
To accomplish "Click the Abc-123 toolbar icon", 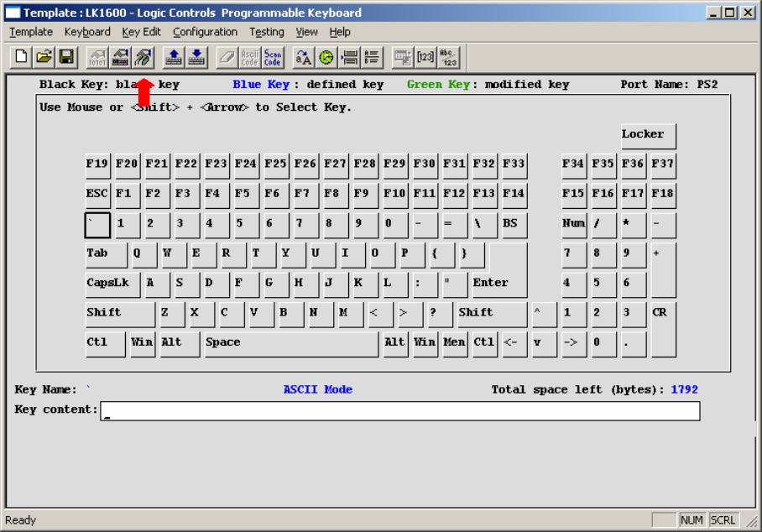I will click(449, 57).
